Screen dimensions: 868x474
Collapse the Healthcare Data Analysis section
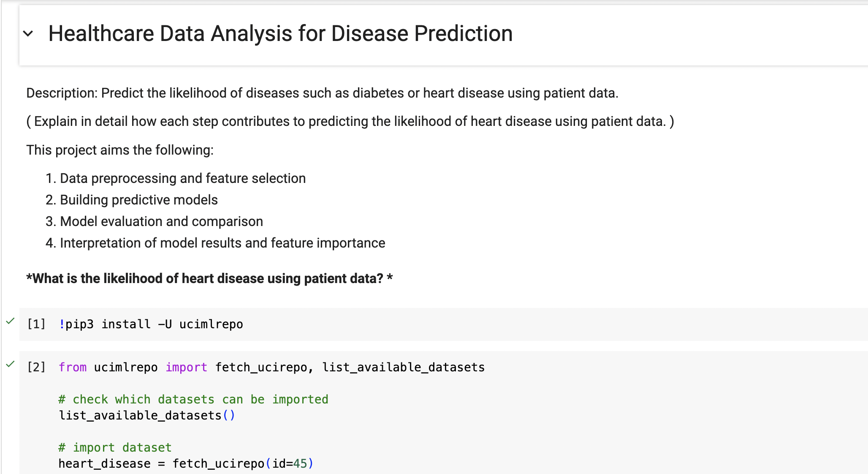point(28,33)
